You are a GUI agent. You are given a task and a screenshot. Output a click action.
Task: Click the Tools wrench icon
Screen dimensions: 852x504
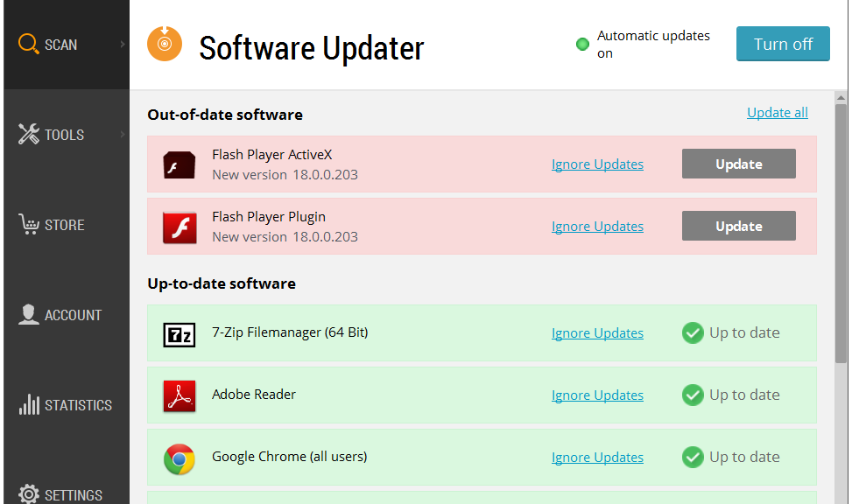(29, 135)
